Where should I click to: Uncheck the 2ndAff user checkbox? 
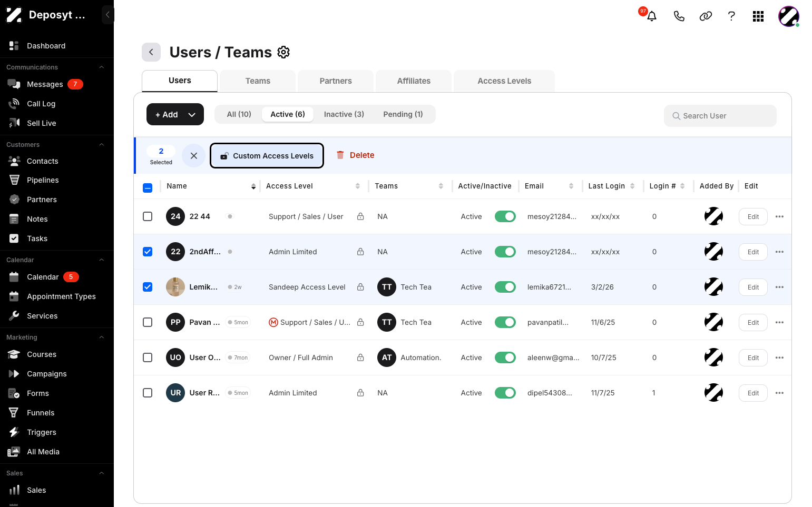point(148,252)
